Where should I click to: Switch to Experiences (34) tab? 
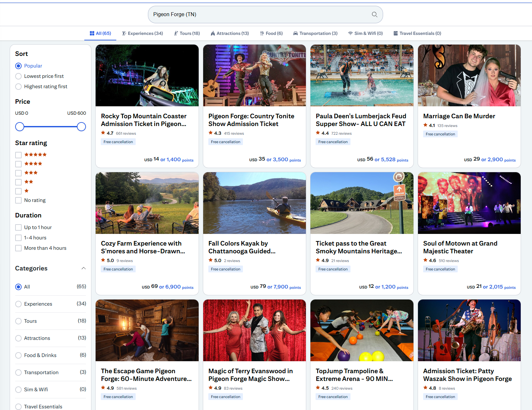[142, 33]
